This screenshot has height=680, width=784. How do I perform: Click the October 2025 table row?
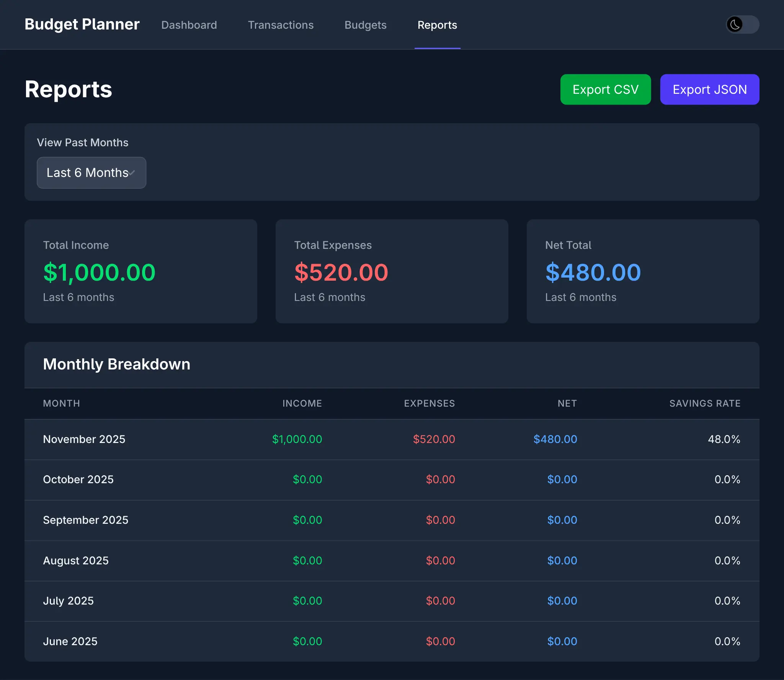tap(392, 479)
